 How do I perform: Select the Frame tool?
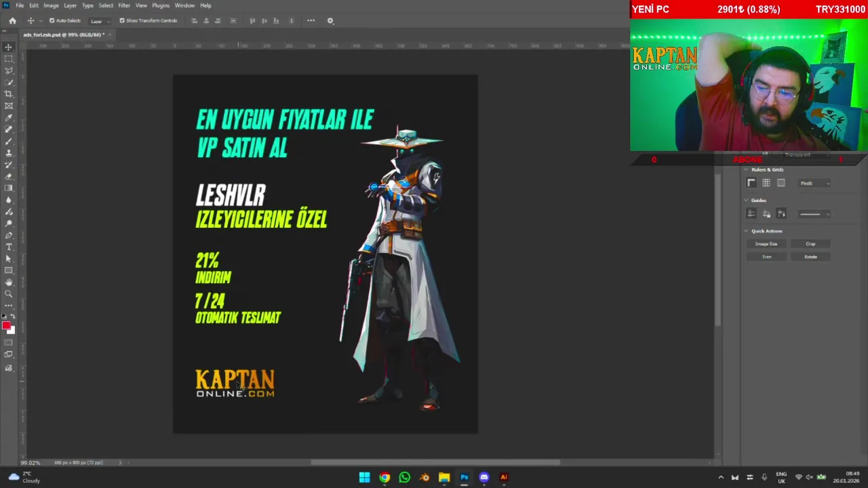[9, 106]
